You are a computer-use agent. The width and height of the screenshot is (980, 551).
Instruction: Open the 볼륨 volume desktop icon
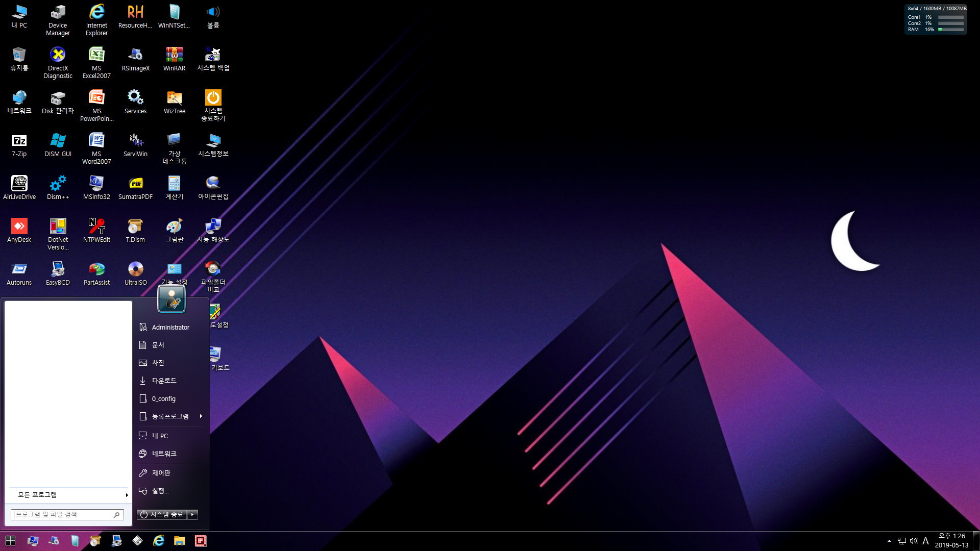coord(213,16)
